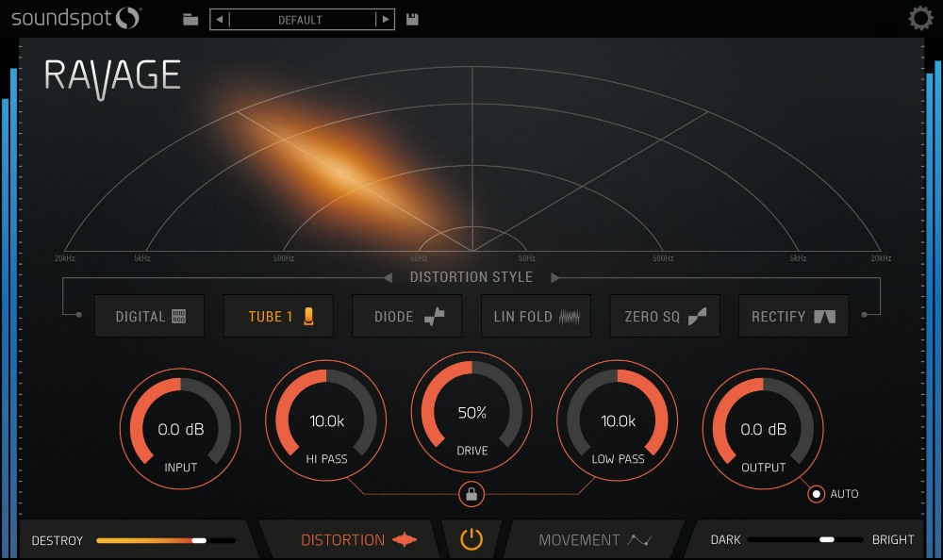Save preset with the floppy disk icon
This screenshot has height=560, width=943.
[412, 19]
